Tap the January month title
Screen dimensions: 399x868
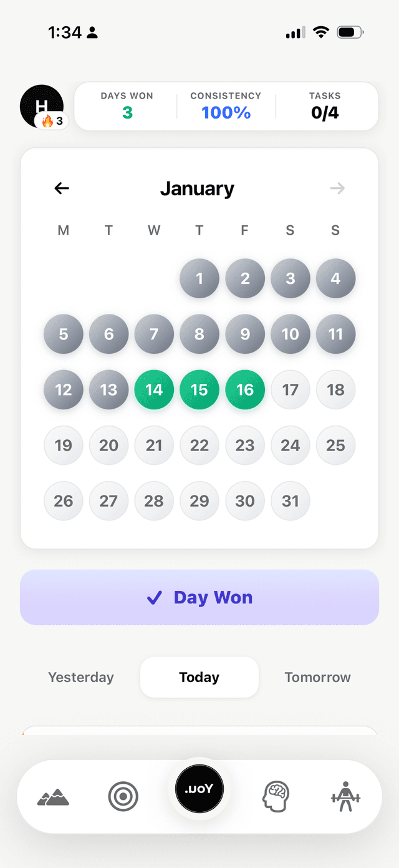[x=197, y=188]
